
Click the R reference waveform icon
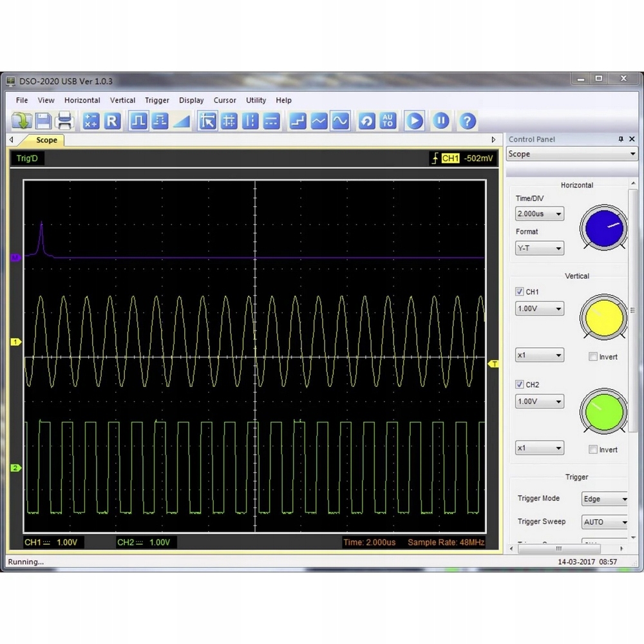[x=112, y=120]
